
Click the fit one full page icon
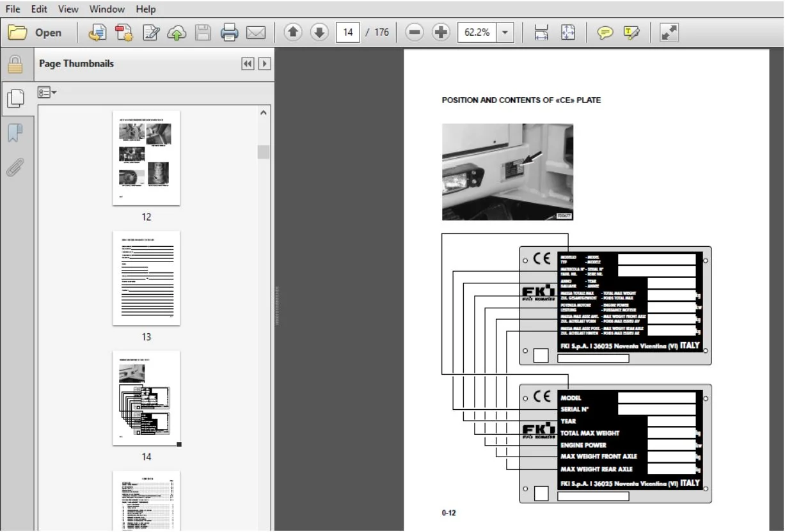568,33
